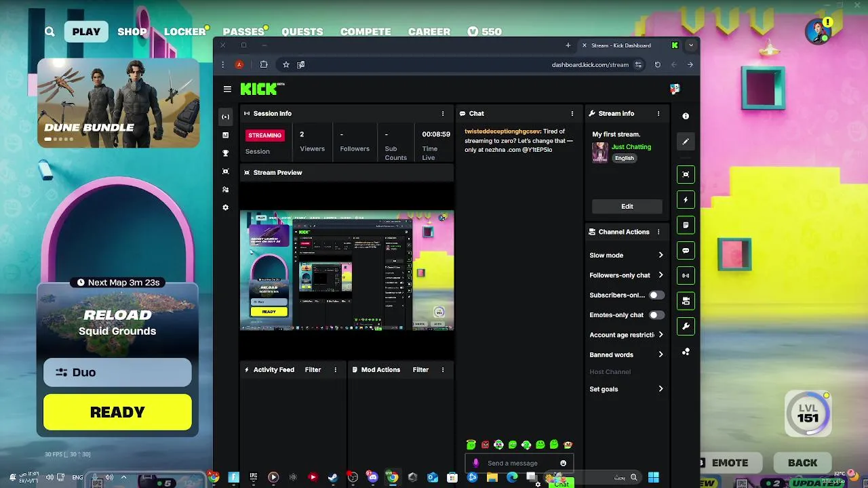
Task: Switch to Fortnite PLAY tab
Action: tap(86, 31)
